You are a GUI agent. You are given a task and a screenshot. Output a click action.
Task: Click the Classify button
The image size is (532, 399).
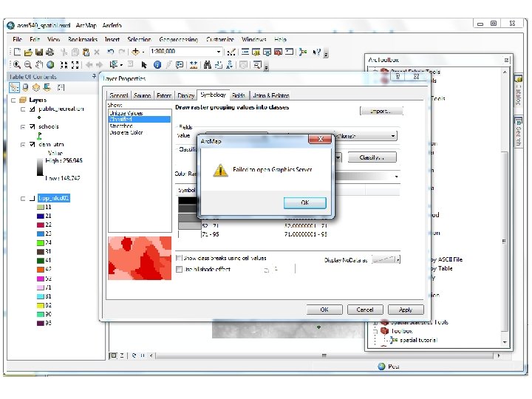pos(372,157)
